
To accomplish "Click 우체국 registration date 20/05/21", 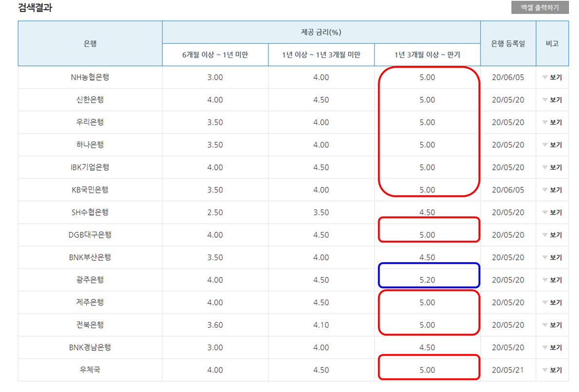I will point(508,370).
